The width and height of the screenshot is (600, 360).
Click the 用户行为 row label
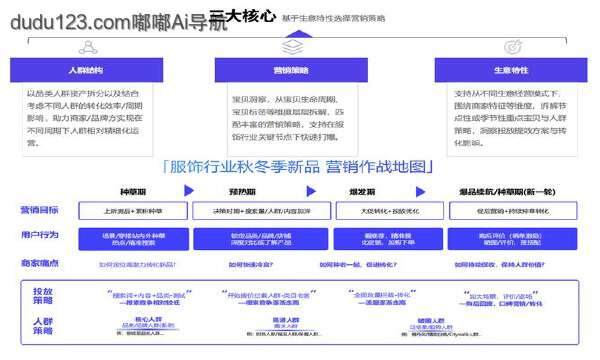[x=39, y=235]
